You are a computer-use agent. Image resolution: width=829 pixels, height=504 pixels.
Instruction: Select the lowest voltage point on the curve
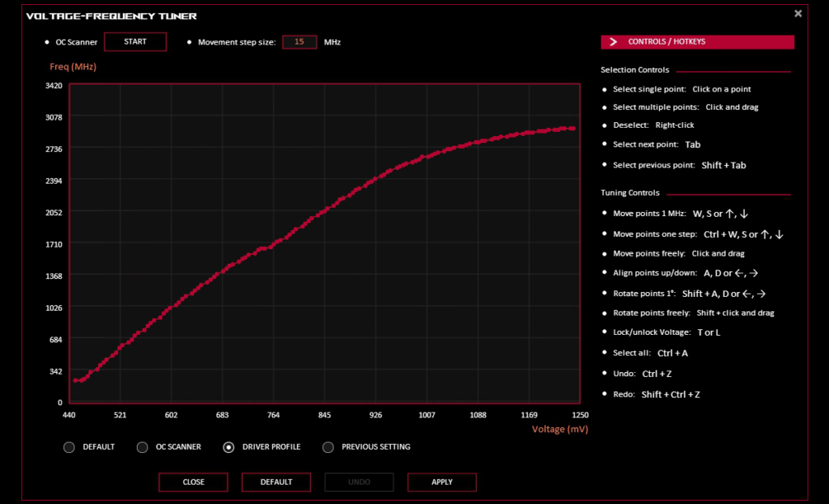click(x=74, y=379)
